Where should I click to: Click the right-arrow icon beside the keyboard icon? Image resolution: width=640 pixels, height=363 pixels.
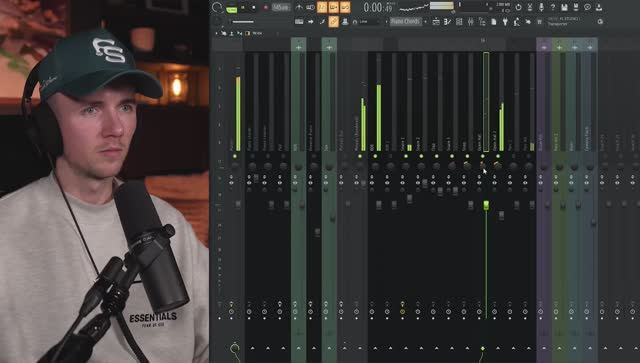[x=311, y=22]
